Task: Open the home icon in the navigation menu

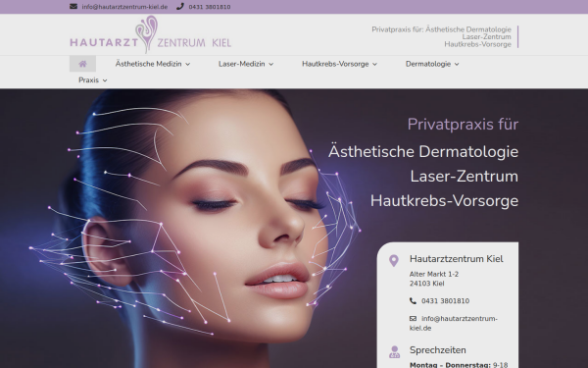Action: (82, 64)
